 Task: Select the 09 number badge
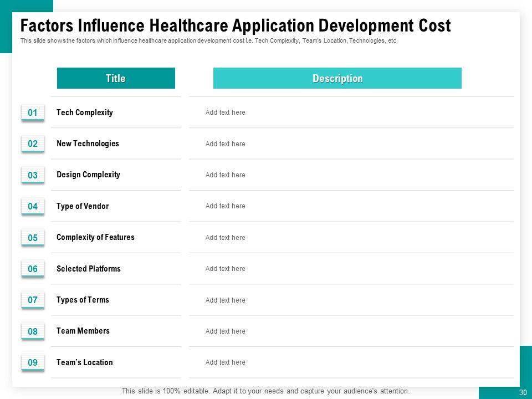pos(33,363)
